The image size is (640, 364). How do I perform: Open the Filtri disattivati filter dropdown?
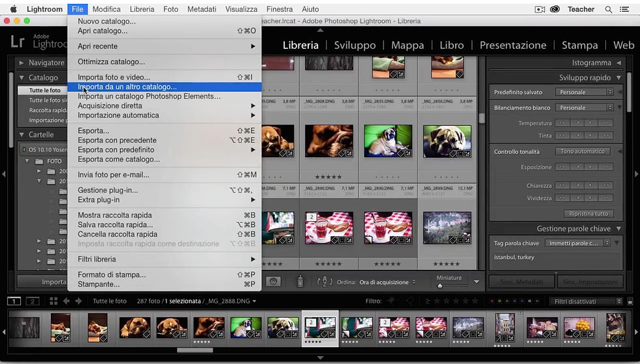coord(586,301)
